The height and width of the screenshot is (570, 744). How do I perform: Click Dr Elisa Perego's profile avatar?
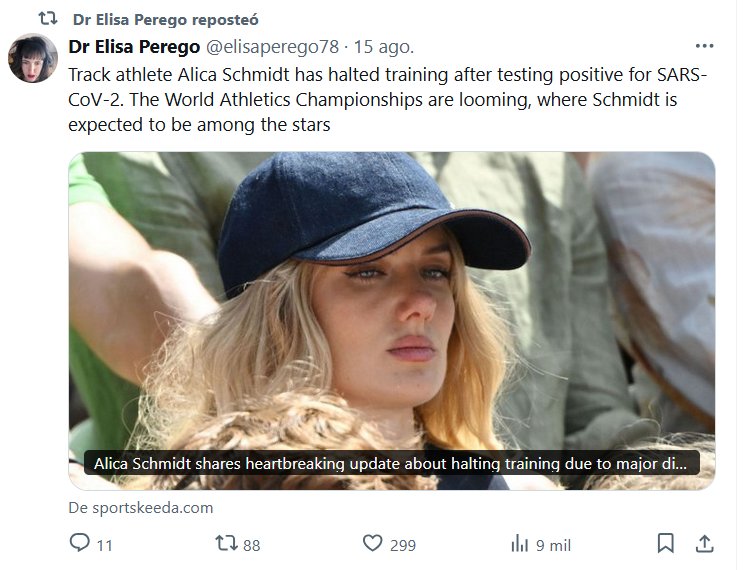(x=33, y=58)
